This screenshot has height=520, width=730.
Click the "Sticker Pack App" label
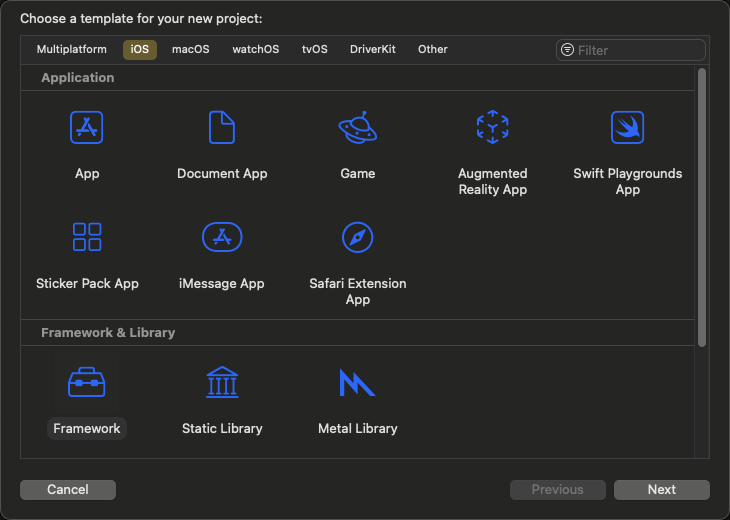pos(87,284)
